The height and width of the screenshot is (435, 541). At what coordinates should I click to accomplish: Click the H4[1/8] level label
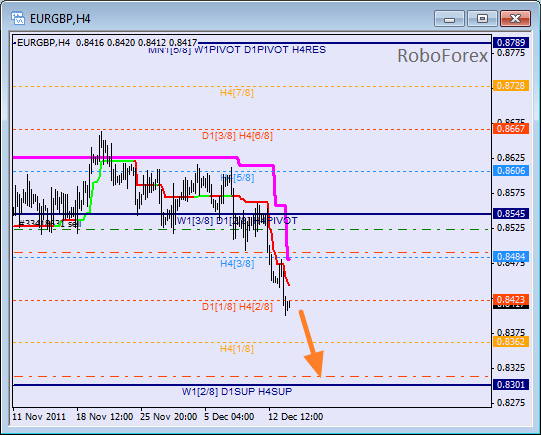[x=237, y=349]
